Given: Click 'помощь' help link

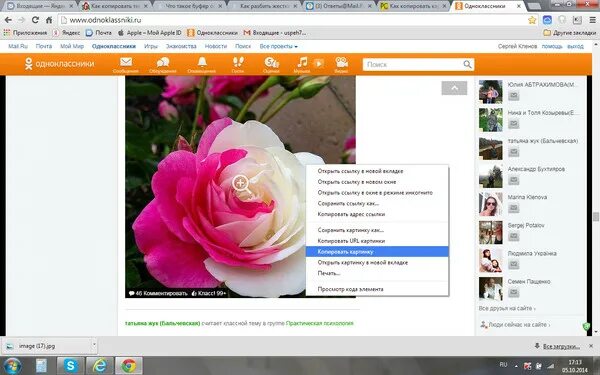Looking at the screenshot, I should tap(552, 46).
